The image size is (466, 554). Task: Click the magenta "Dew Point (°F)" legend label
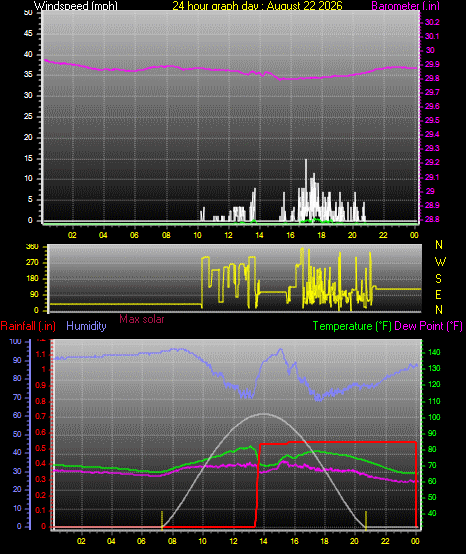pos(428,326)
